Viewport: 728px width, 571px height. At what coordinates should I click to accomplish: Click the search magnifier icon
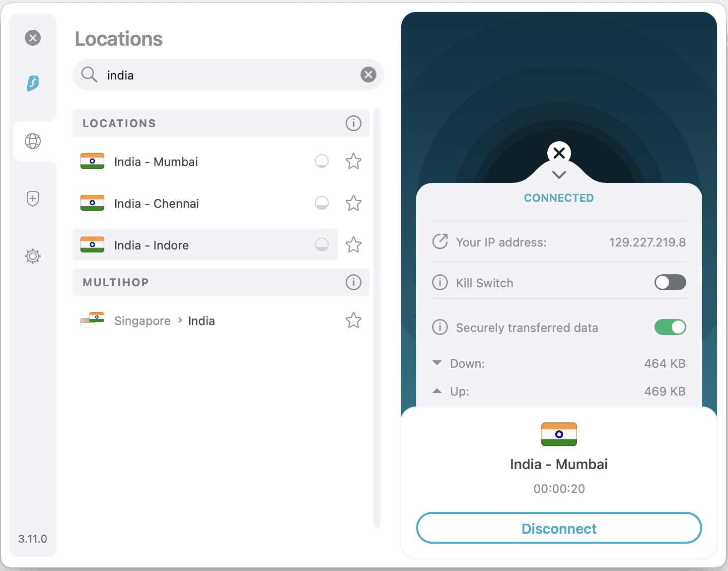click(x=89, y=75)
